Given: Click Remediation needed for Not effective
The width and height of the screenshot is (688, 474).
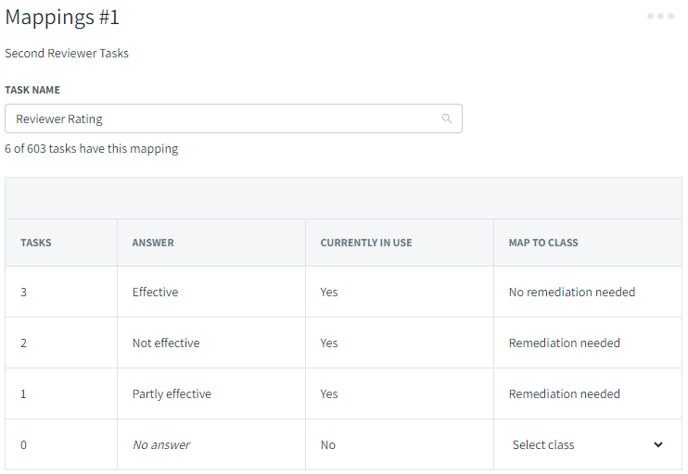Looking at the screenshot, I should [564, 343].
